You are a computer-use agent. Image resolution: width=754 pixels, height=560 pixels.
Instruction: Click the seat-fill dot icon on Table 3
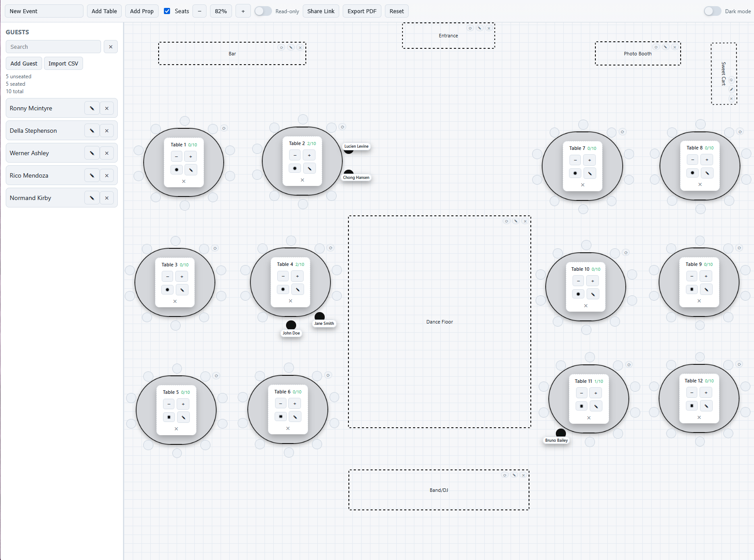coord(167,290)
